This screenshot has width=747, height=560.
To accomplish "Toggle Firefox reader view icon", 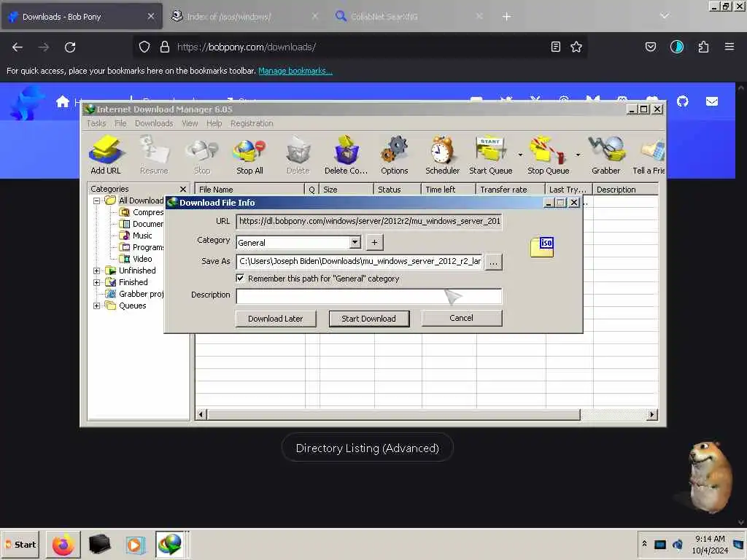I will click(x=555, y=47).
